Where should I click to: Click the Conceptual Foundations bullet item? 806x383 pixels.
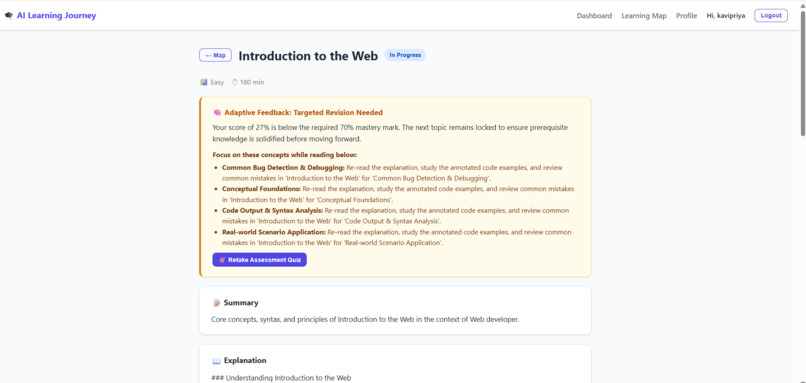click(x=398, y=194)
